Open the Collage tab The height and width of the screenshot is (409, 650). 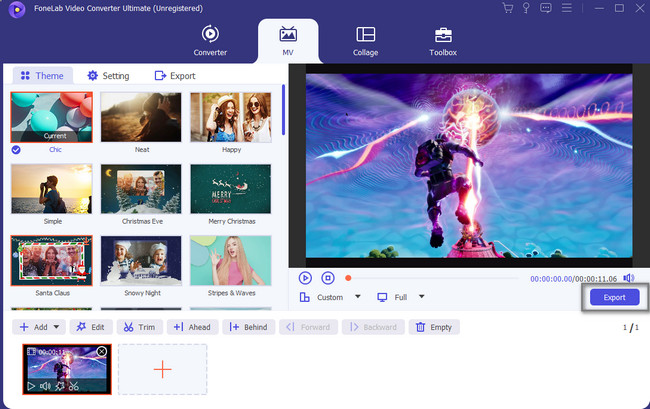[x=365, y=41]
